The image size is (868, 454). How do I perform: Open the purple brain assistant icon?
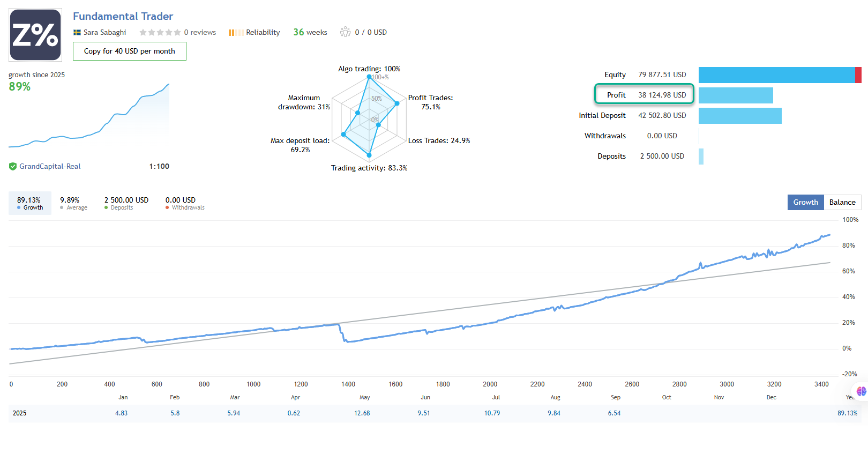coord(861,391)
